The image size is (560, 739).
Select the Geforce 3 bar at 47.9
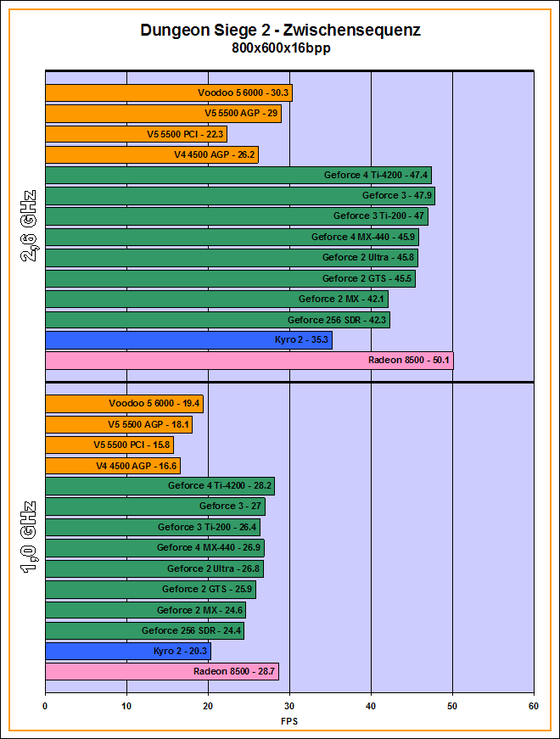239,196
